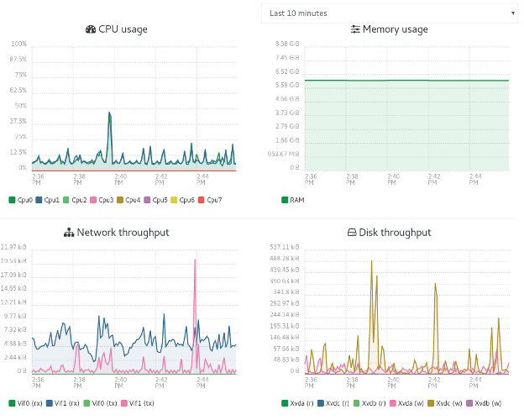Image resolution: width=524 pixels, height=420 pixels.
Task: Toggle the Vif0 (rx) legend swatch
Action: 12,403
